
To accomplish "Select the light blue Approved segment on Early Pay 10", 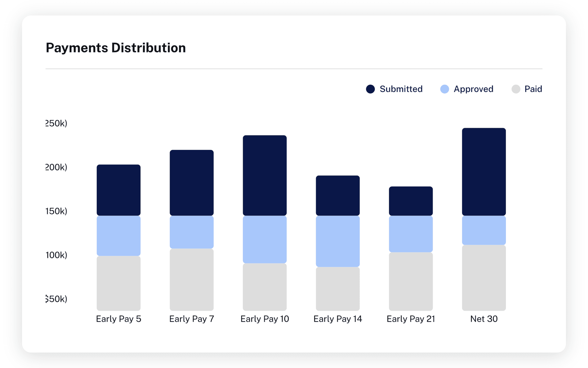I will [x=264, y=239].
